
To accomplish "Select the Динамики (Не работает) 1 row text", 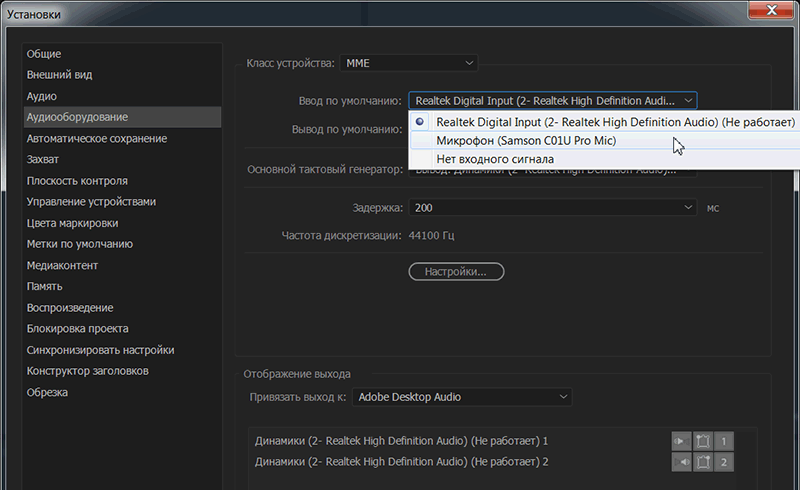I will point(401,440).
